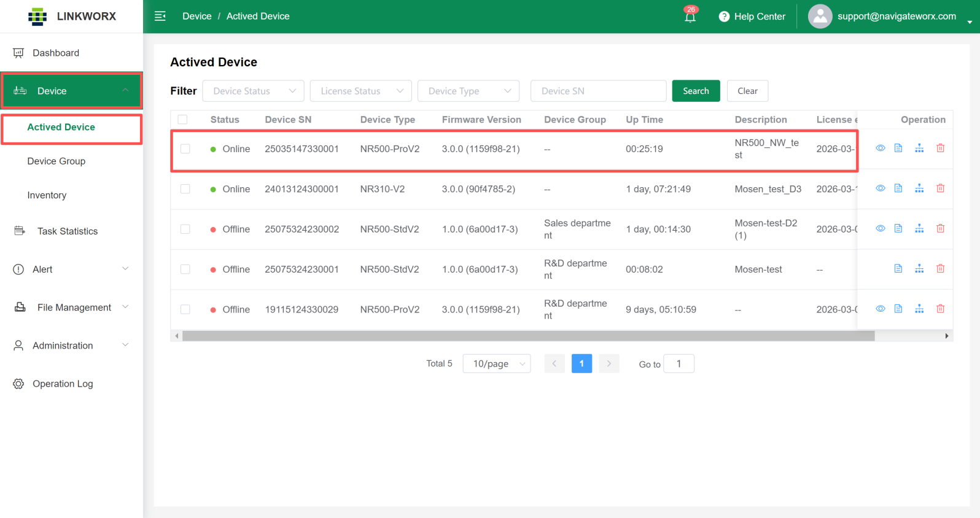Click the Clear filter button
This screenshot has height=518, width=980.
(x=747, y=91)
